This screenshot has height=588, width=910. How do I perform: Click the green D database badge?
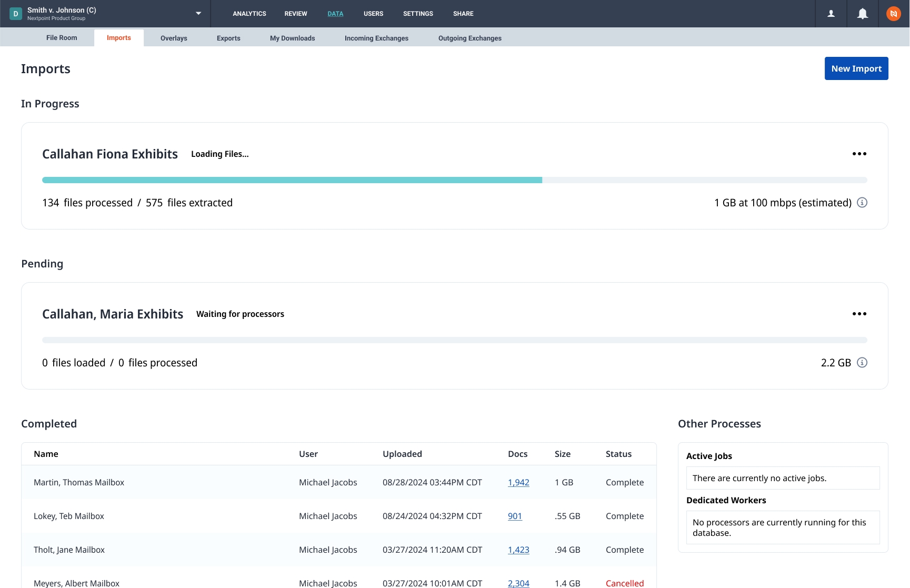click(16, 14)
